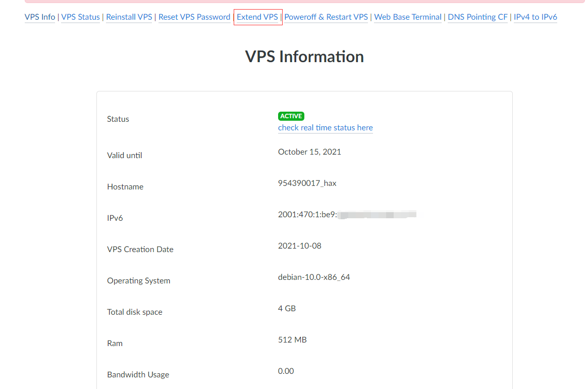Click "check real time status here" link

[x=326, y=128]
